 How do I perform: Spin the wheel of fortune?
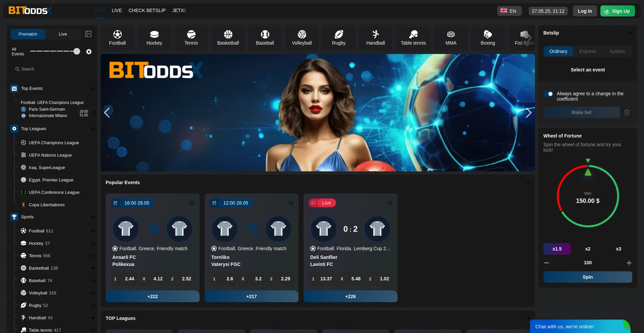tap(588, 277)
